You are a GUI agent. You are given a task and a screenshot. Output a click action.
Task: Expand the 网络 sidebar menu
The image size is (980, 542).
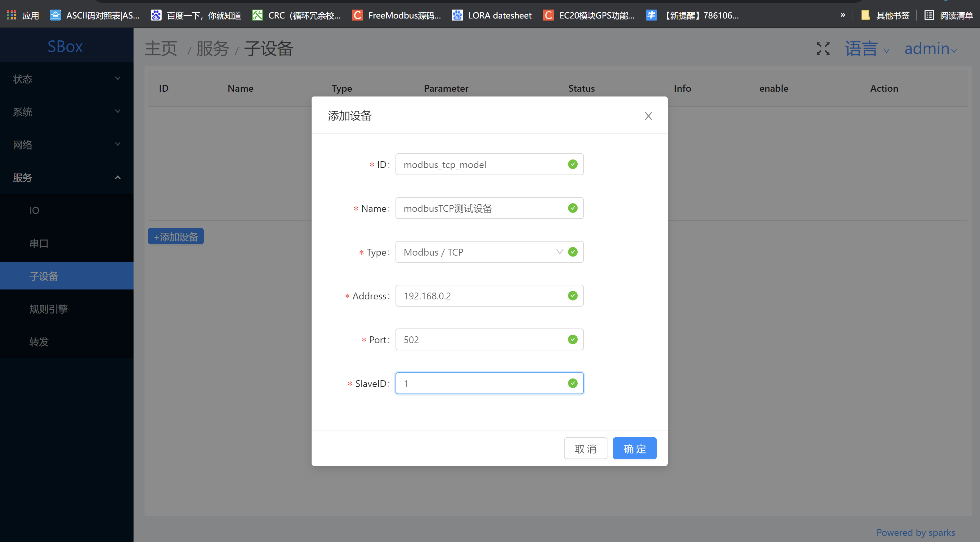(x=66, y=144)
